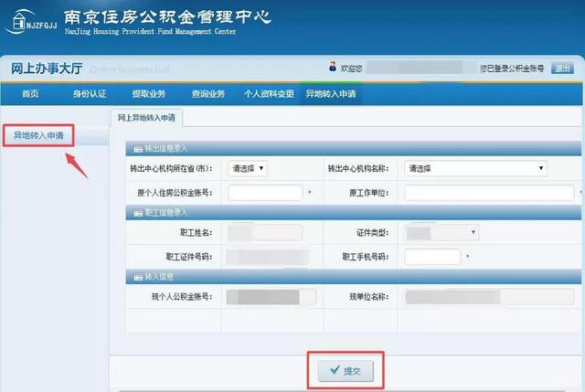585x392 pixels.
Task: Click the 退出 logout button
Action: [x=562, y=69]
